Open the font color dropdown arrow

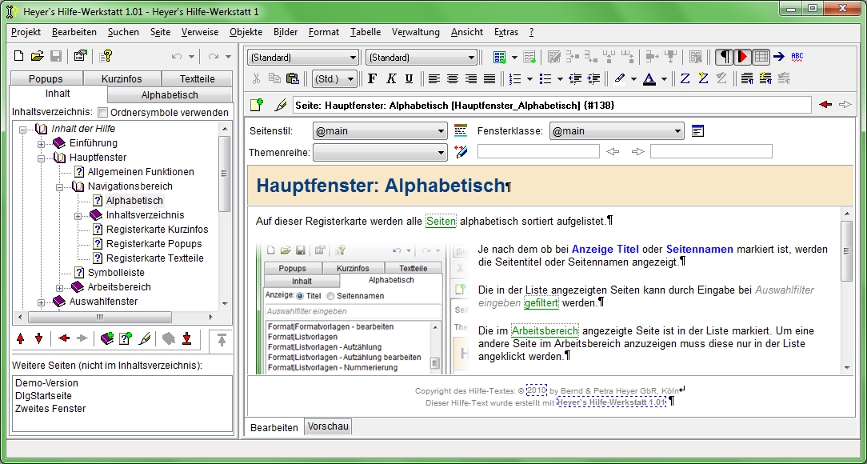[664, 79]
